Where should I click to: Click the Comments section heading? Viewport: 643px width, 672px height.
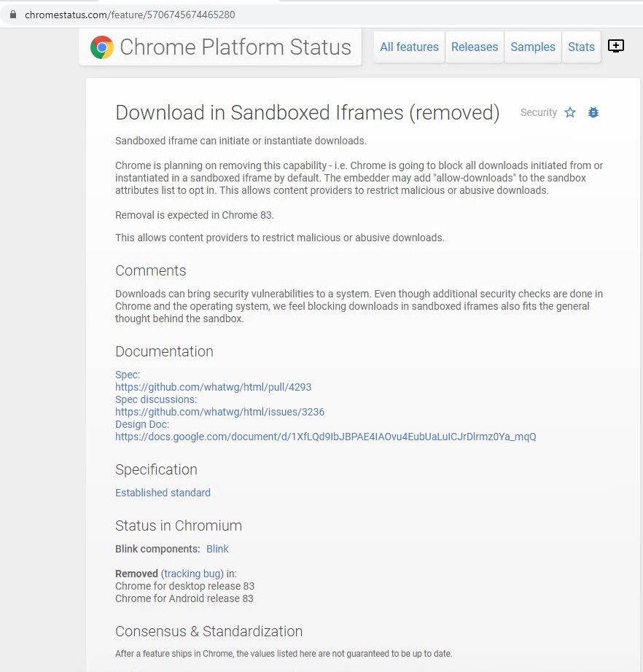150,271
